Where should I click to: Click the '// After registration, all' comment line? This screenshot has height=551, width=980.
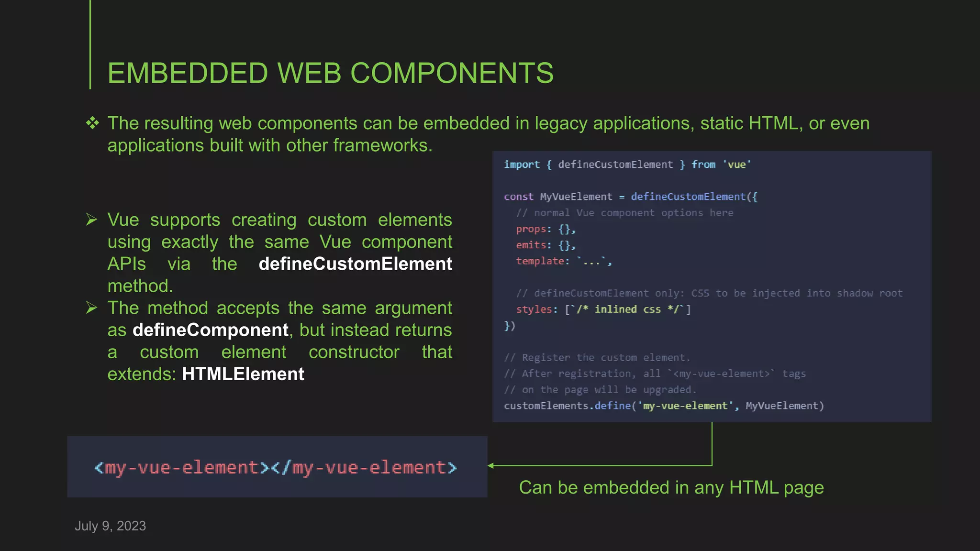[655, 374]
